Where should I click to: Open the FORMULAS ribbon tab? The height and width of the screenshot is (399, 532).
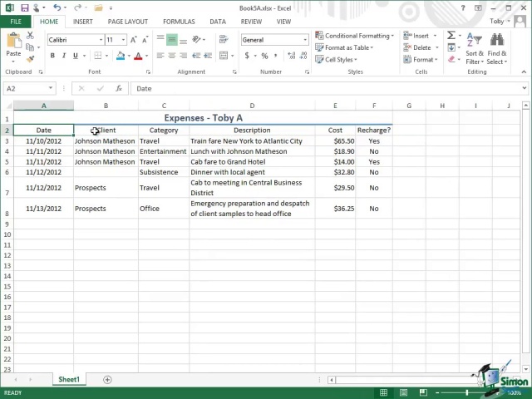179,22
